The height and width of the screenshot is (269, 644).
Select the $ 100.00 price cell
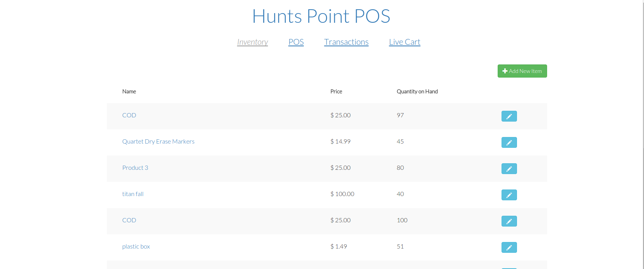[x=342, y=194]
